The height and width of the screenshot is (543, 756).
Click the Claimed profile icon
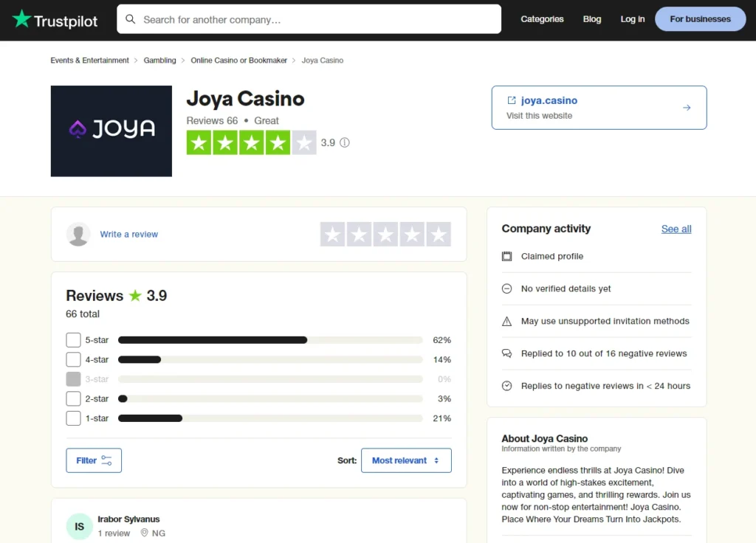pyautogui.click(x=506, y=256)
